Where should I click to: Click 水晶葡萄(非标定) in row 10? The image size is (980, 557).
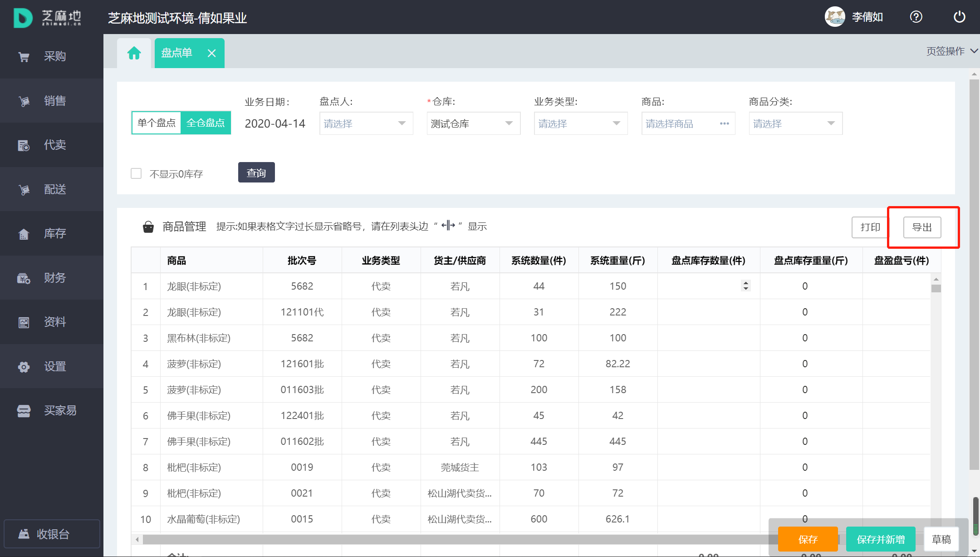pos(203,519)
